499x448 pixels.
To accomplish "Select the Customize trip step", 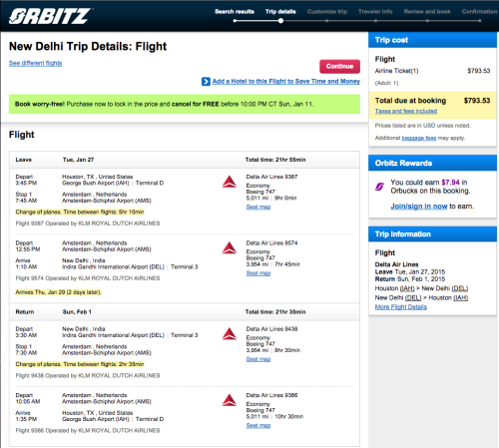I will pyautogui.click(x=327, y=12).
